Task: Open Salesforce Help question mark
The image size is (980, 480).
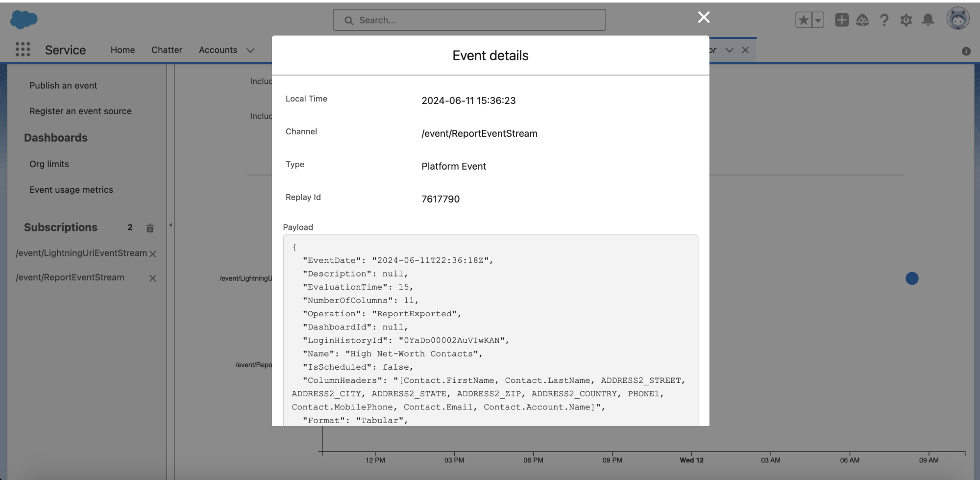Action: point(884,20)
